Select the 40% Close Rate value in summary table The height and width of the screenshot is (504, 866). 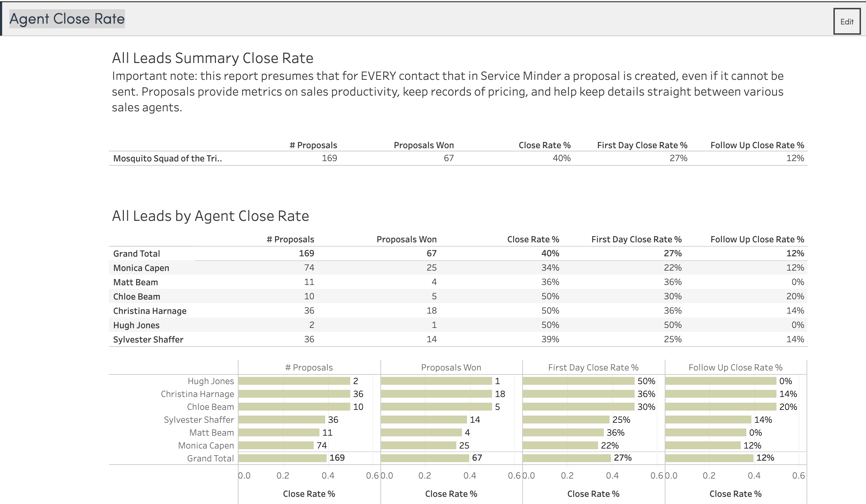(561, 158)
